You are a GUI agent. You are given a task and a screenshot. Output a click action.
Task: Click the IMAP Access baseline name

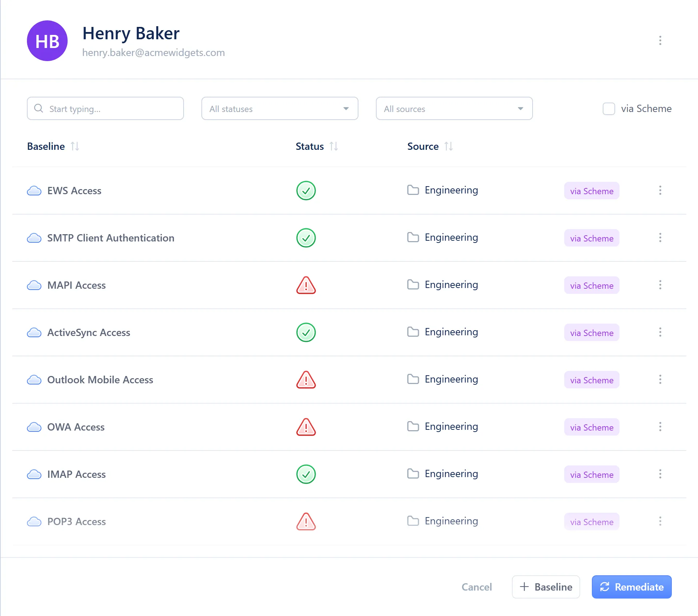tap(76, 474)
